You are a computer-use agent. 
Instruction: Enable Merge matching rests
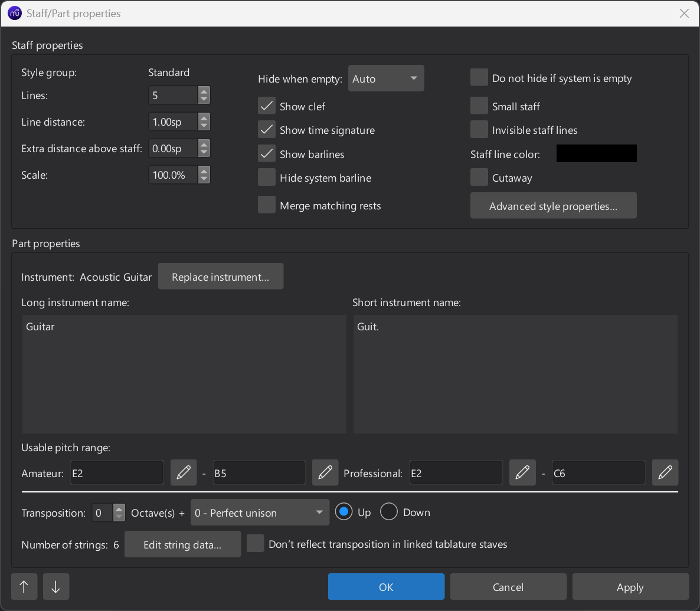tap(267, 205)
